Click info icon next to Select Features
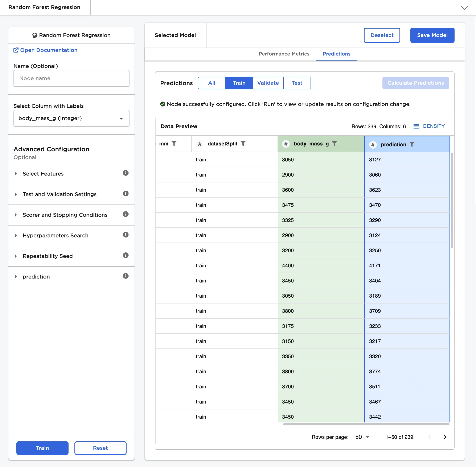This screenshot has width=476, height=467. pyautogui.click(x=126, y=173)
